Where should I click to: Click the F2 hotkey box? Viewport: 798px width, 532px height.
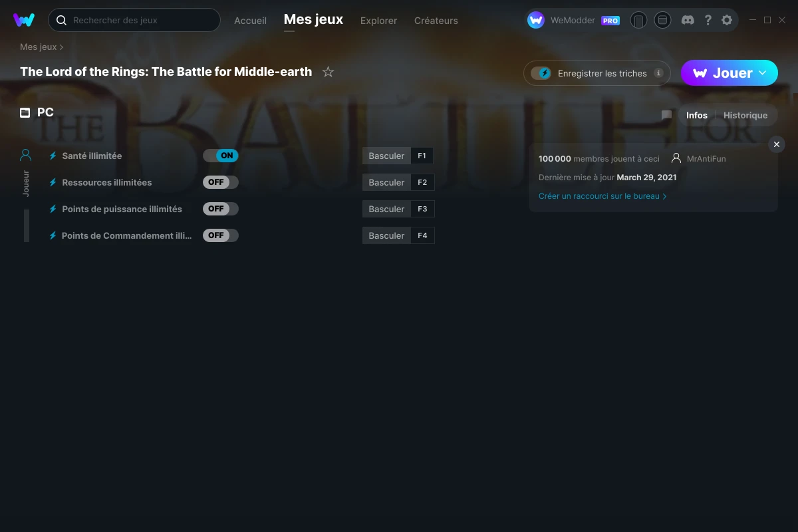[422, 182]
